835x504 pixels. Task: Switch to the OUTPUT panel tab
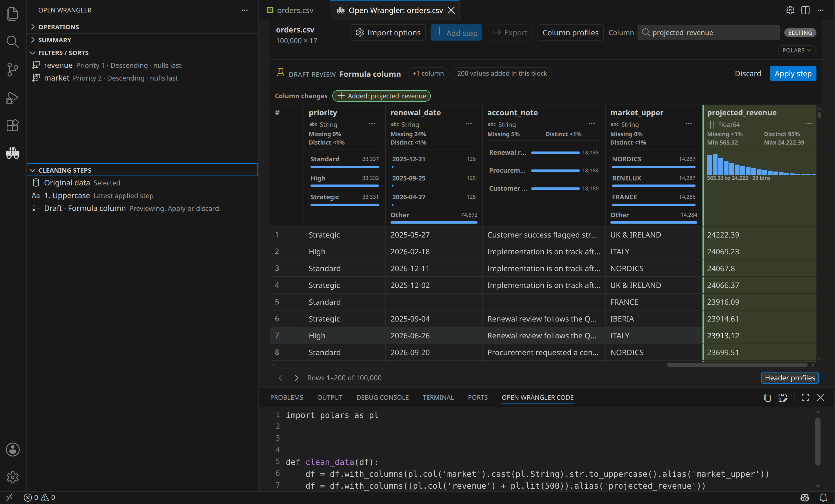click(x=330, y=397)
